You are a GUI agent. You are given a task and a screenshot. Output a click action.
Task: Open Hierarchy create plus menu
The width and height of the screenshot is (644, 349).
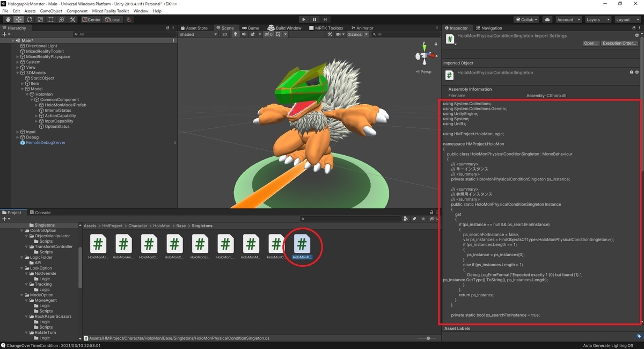coord(6,34)
